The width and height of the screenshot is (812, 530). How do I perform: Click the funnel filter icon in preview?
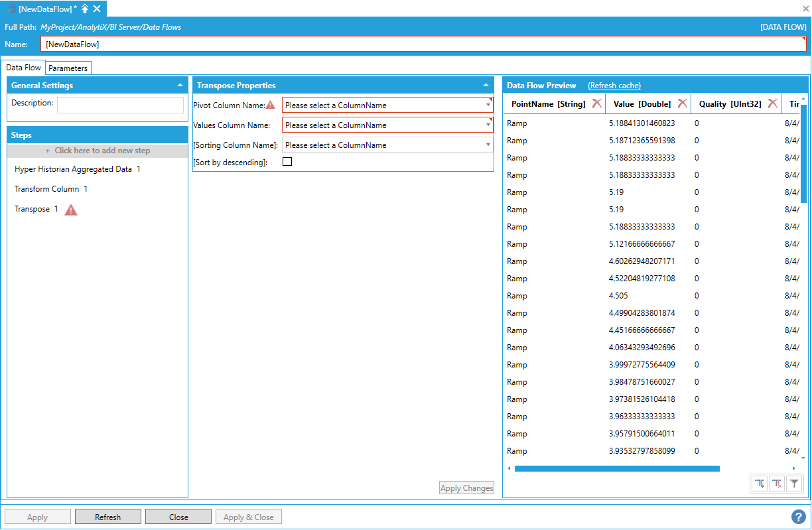(x=794, y=484)
